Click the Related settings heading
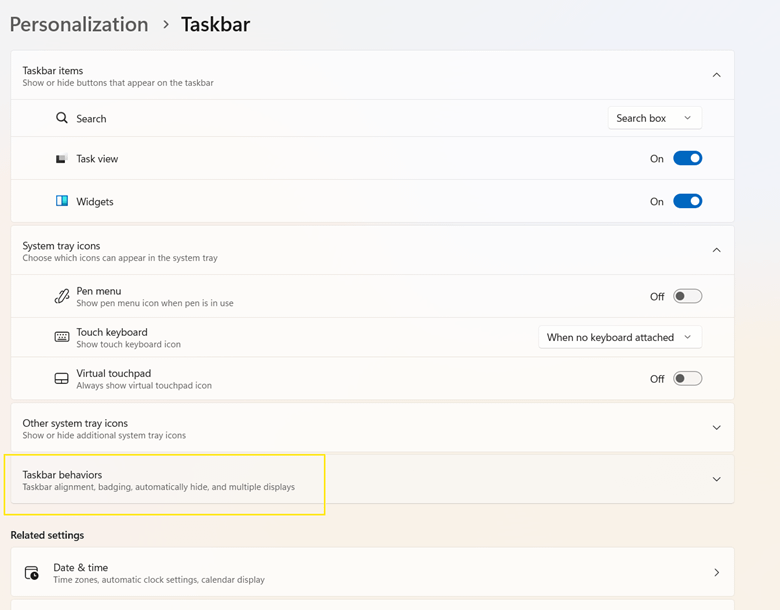Image resolution: width=780 pixels, height=610 pixels. tap(47, 535)
